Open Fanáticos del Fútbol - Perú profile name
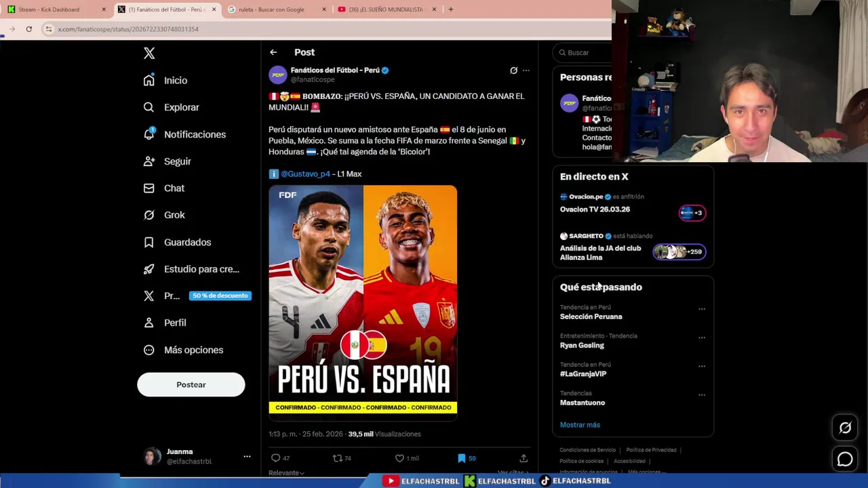Screen dimensions: 868x488 pyautogui.click(x=335, y=70)
